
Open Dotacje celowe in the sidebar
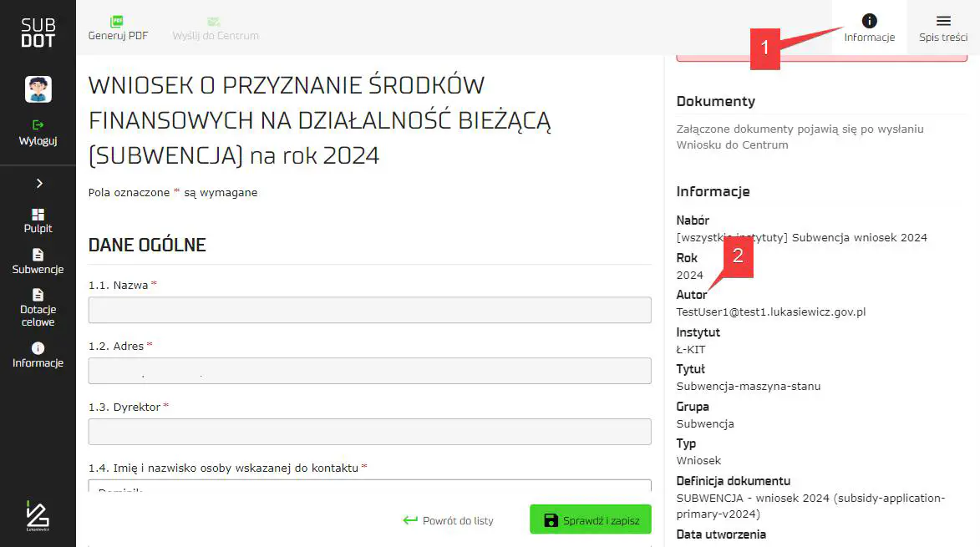tap(38, 307)
